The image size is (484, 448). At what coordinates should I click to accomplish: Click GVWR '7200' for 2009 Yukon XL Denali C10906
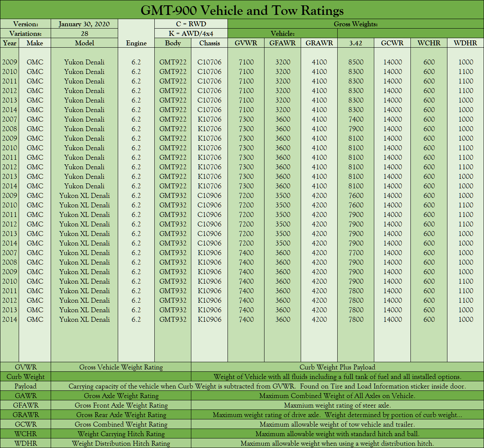(246, 196)
